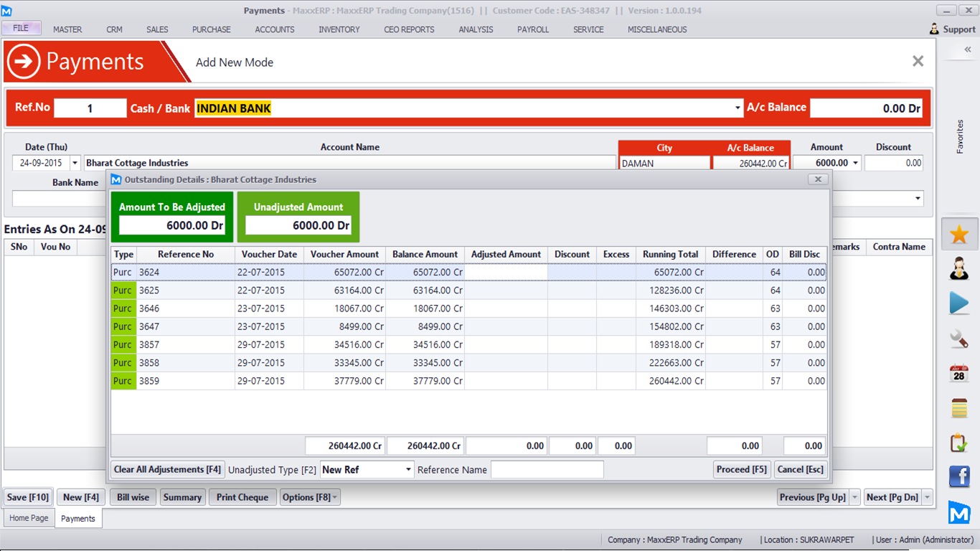
Task: Click Clear All Adjustements [F4] button
Action: tap(167, 469)
